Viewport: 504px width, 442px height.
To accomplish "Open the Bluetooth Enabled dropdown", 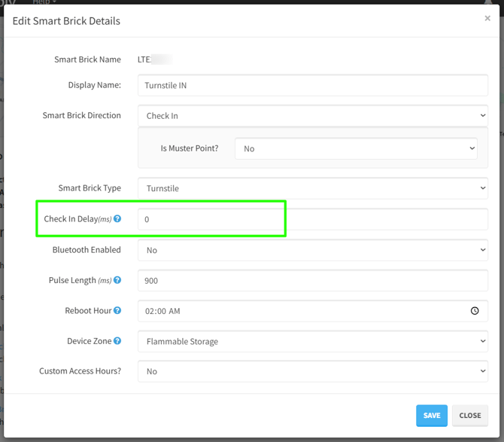I will tap(312, 250).
